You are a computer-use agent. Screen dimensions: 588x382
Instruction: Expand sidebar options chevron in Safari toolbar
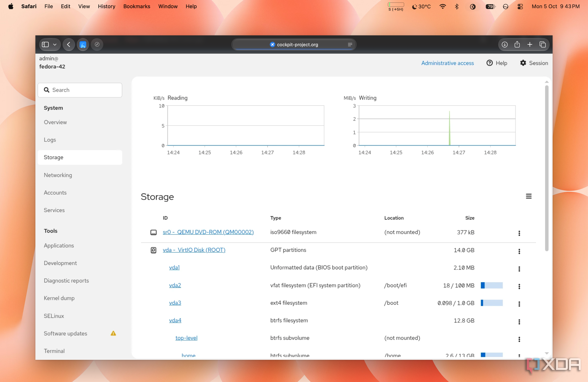55,44
